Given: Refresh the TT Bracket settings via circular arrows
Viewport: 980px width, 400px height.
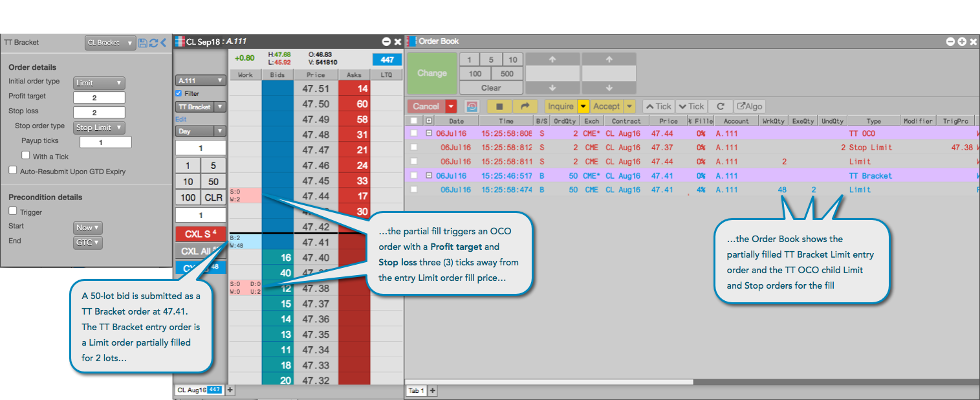Looking at the screenshot, I should tap(153, 43).
